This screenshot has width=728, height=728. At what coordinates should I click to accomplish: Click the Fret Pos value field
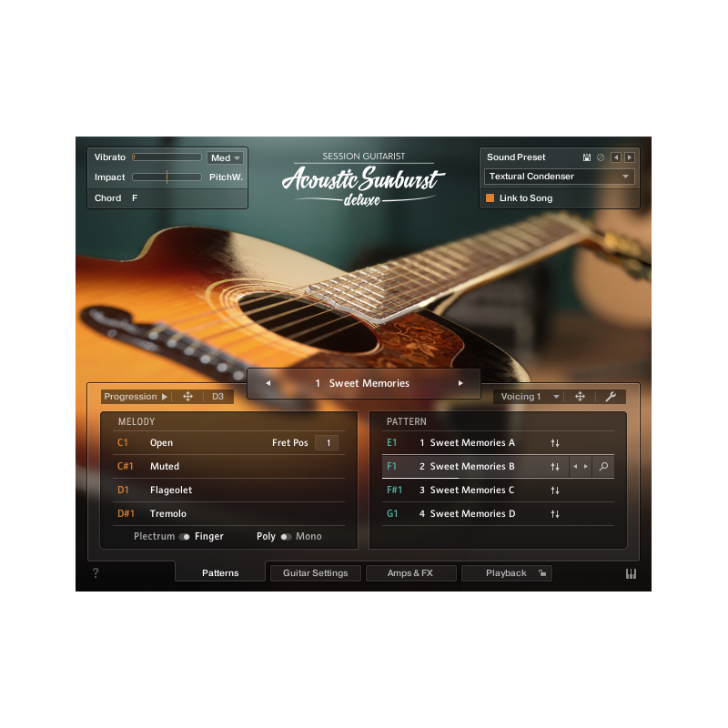click(327, 443)
